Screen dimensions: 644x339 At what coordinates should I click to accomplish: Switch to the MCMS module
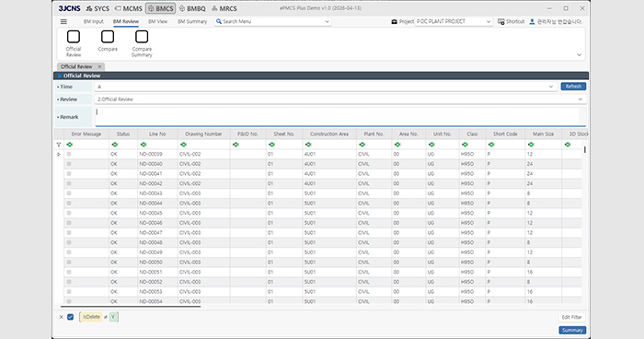[x=129, y=8]
